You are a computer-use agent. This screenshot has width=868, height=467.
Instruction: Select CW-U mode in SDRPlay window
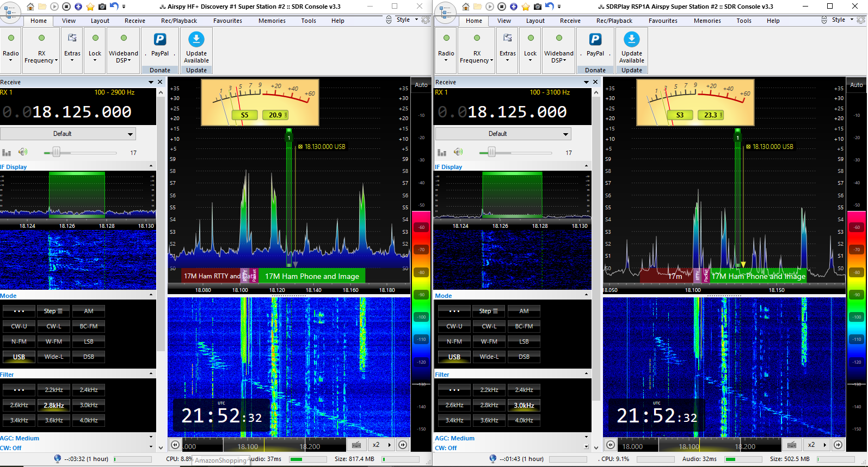tap(454, 326)
